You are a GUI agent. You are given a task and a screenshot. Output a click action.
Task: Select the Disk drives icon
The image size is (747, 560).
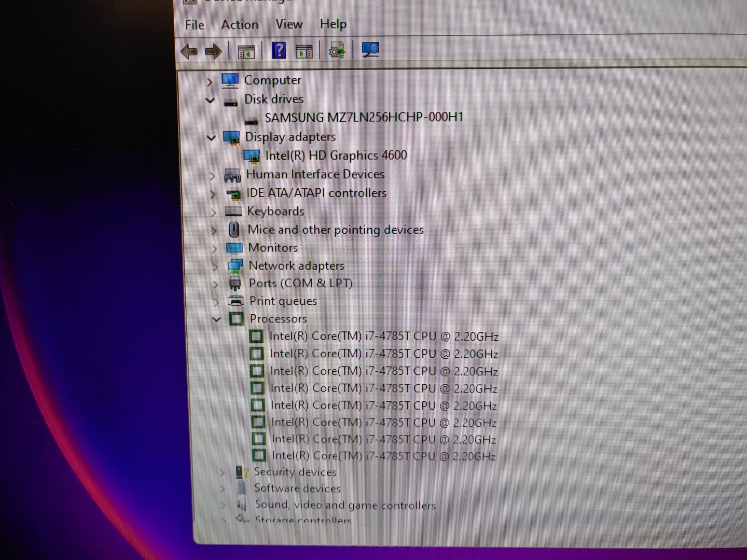point(231,102)
